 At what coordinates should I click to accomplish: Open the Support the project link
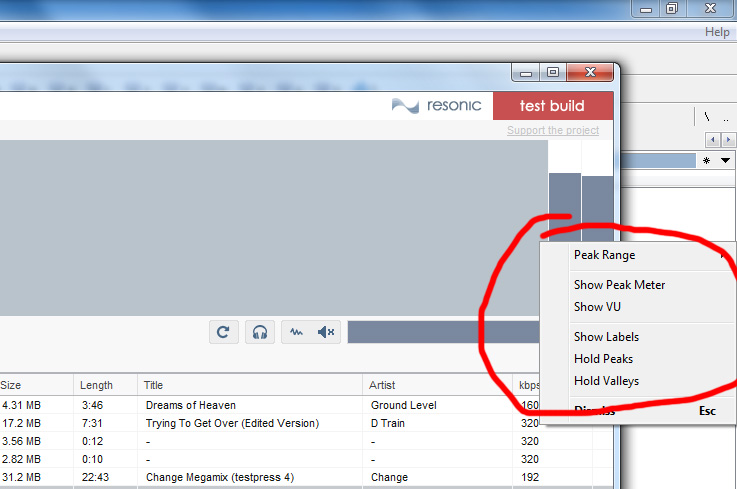tap(553, 131)
